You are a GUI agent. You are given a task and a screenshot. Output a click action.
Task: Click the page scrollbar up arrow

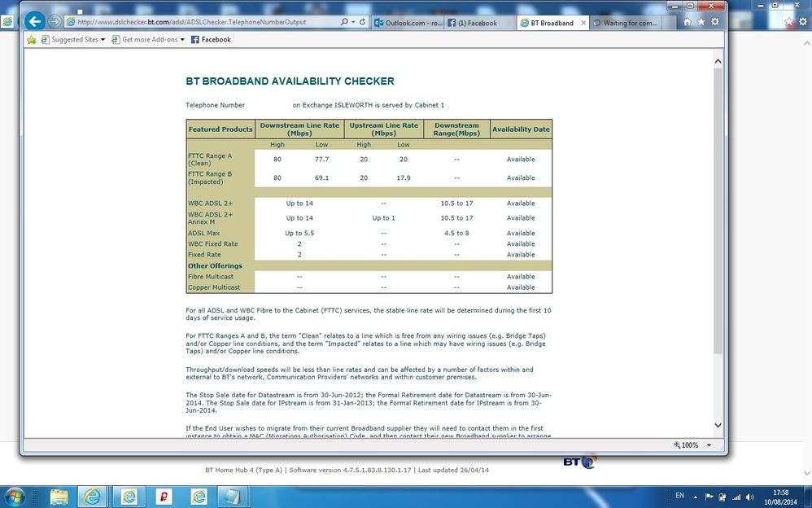pyautogui.click(x=718, y=61)
